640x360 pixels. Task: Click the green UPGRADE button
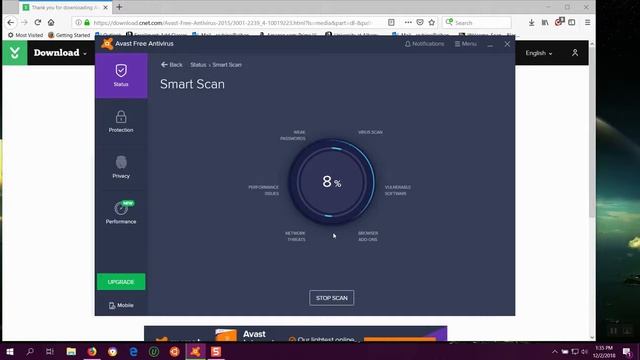[121, 282]
